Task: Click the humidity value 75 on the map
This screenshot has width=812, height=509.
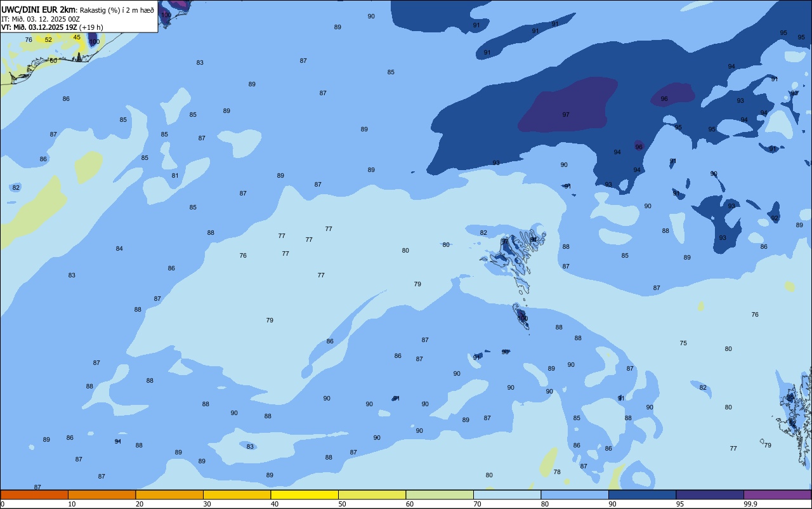Action: coord(683,343)
